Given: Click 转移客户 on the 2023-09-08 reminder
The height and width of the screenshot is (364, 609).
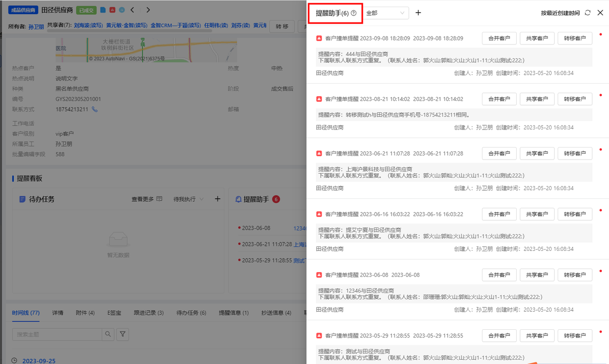Looking at the screenshot, I should [575, 38].
